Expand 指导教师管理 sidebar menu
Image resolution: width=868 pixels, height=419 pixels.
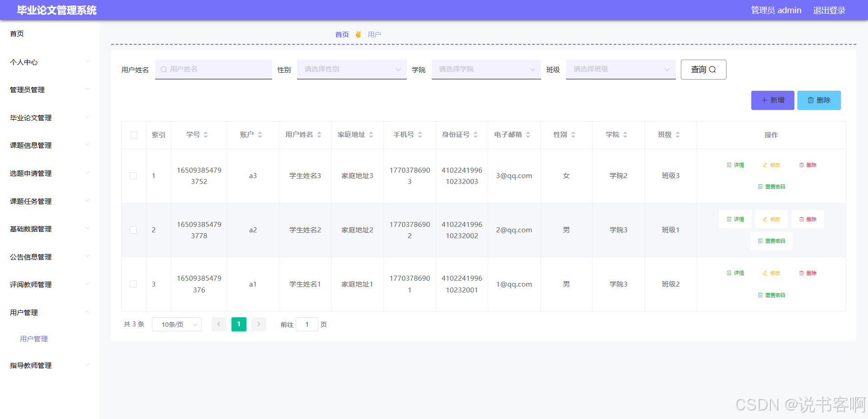coord(50,365)
